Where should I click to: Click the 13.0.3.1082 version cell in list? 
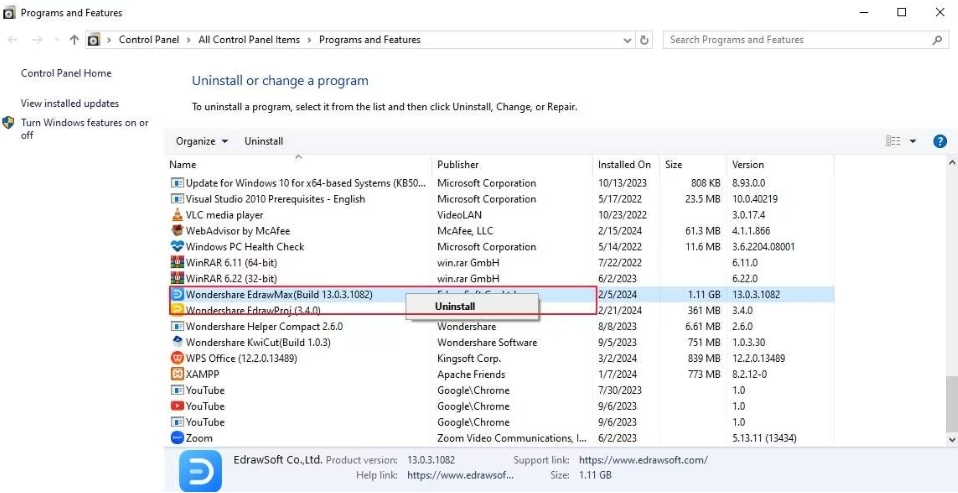756,294
